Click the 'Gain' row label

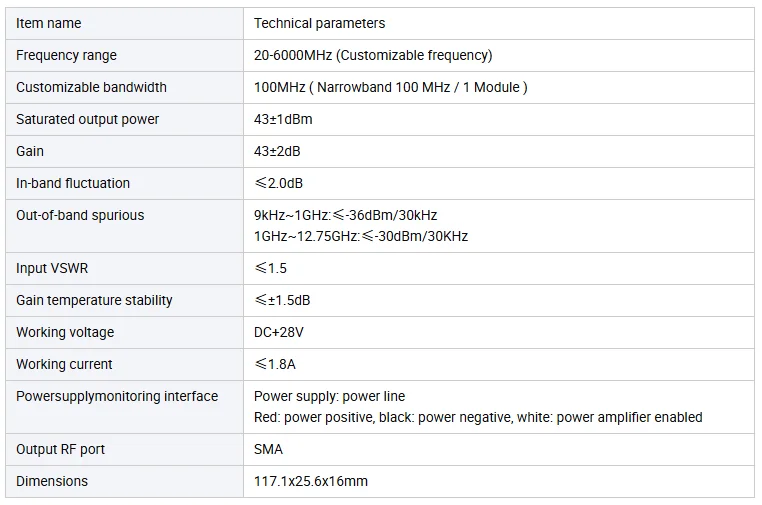click(30, 151)
